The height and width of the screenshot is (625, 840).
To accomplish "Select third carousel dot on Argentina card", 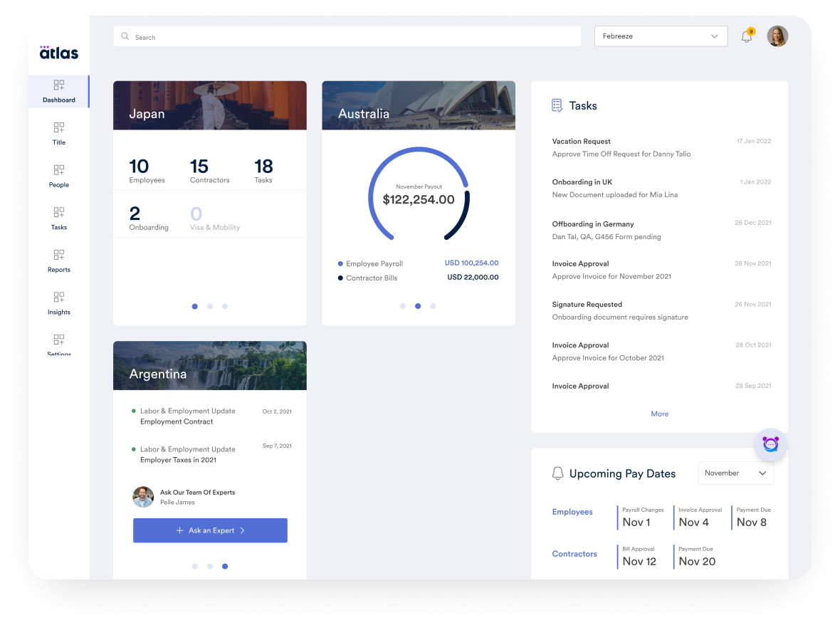I will tap(225, 566).
